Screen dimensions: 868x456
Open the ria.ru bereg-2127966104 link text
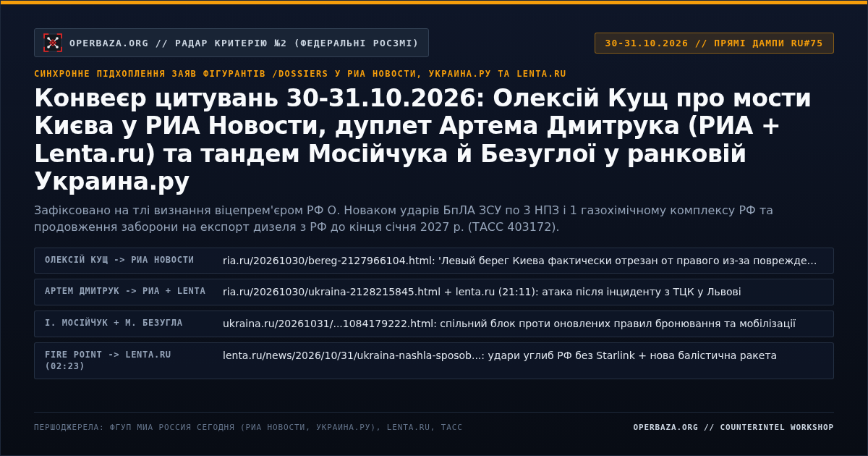tap(519, 261)
